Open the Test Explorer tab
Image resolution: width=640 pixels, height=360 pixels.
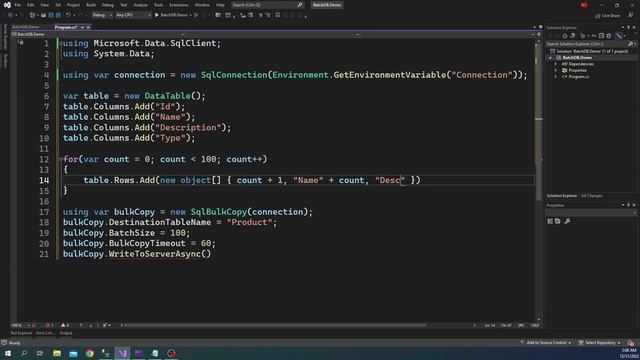pyautogui.click(x=21, y=333)
